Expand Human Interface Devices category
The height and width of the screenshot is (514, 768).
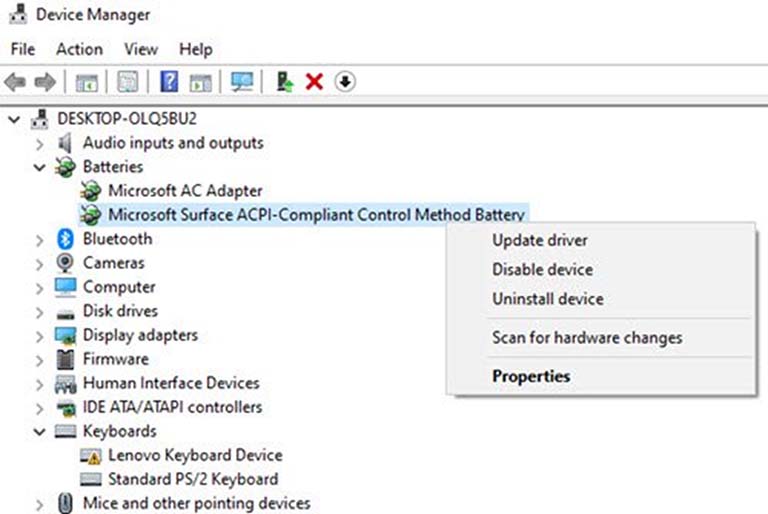[40, 384]
